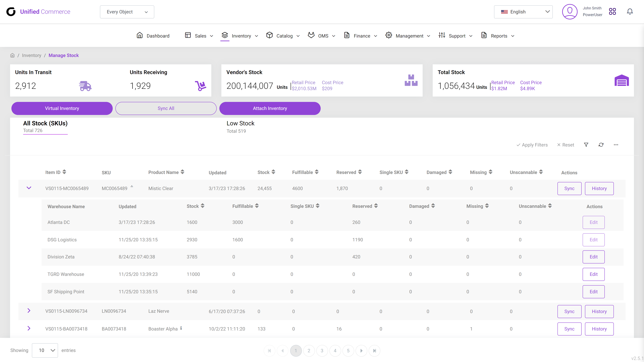Click the truck icon on Units In Transit card

click(x=85, y=86)
